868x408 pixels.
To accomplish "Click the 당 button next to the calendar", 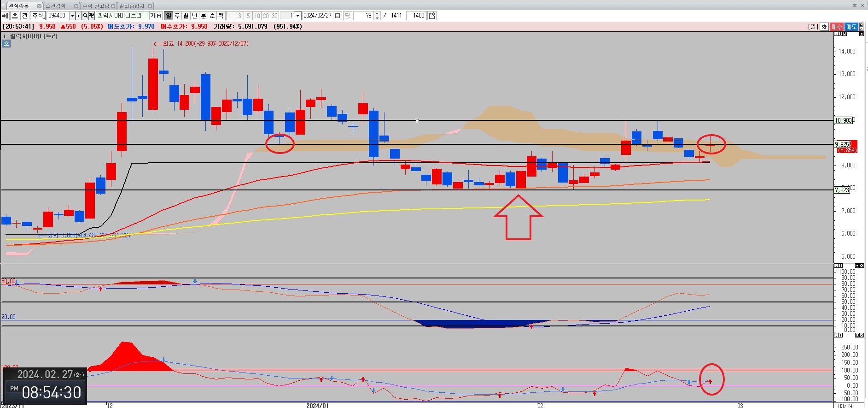I will (347, 16).
